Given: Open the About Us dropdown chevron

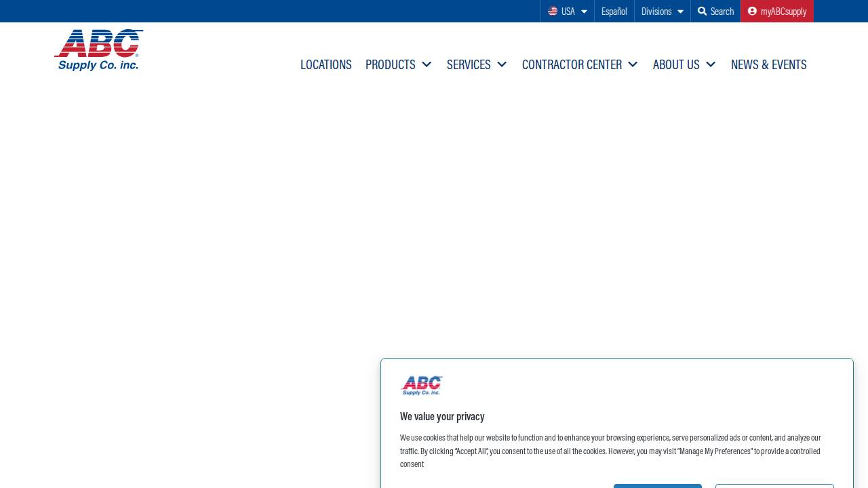Looking at the screenshot, I should [x=711, y=64].
